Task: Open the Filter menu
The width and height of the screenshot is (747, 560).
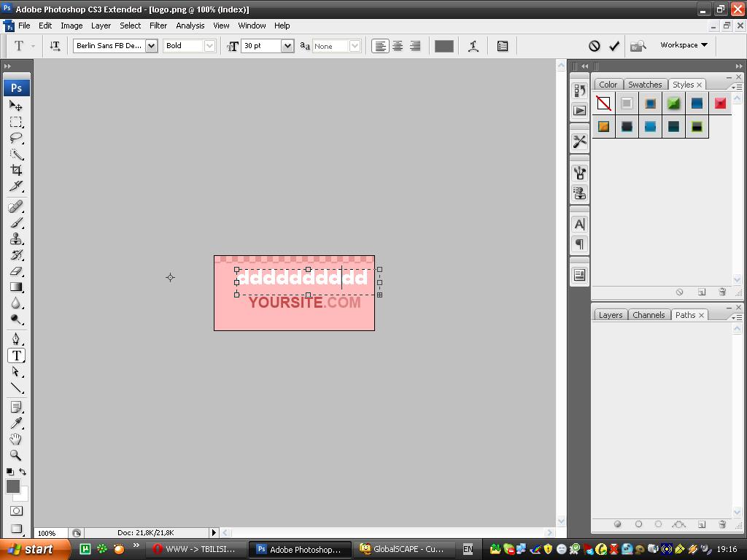Action: tap(158, 26)
